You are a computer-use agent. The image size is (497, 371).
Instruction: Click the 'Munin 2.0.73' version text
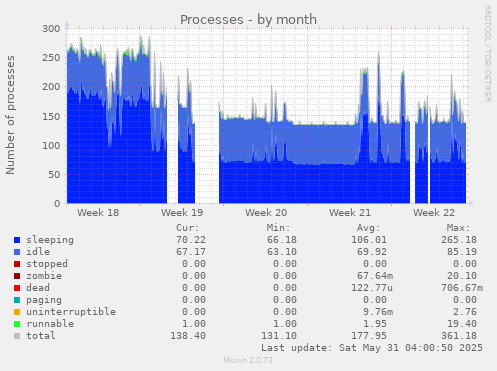248,360
